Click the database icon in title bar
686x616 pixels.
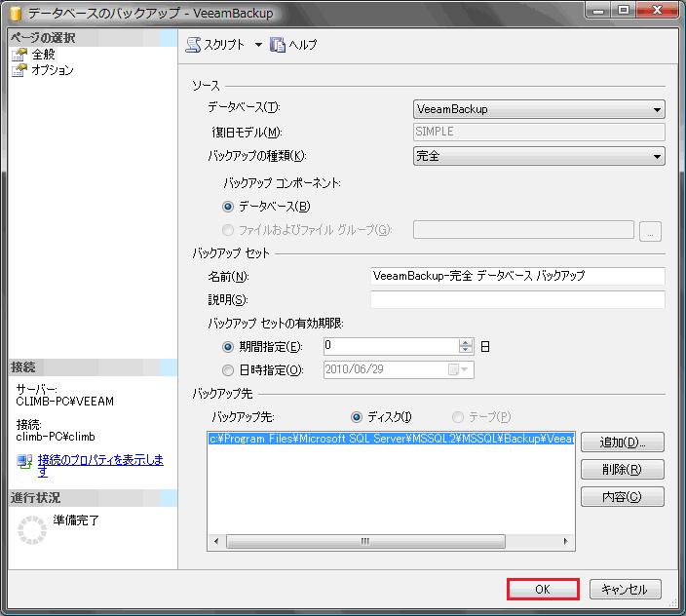coord(16,14)
